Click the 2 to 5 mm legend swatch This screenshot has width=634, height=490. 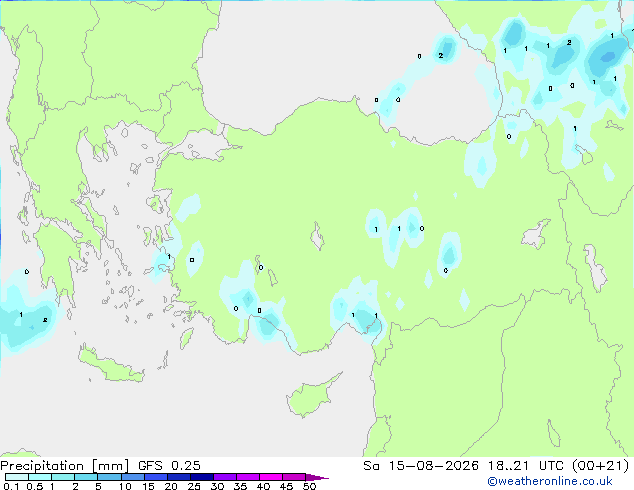(x=86, y=477)
